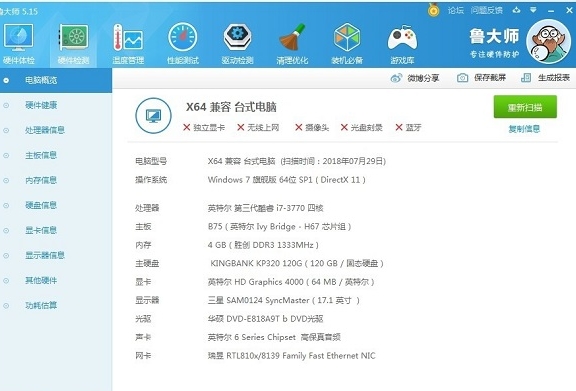The width and height of the screenshot is (576, 391).
Task: Click 保存截屏 save screenshot text
Action: coord(490,78)
